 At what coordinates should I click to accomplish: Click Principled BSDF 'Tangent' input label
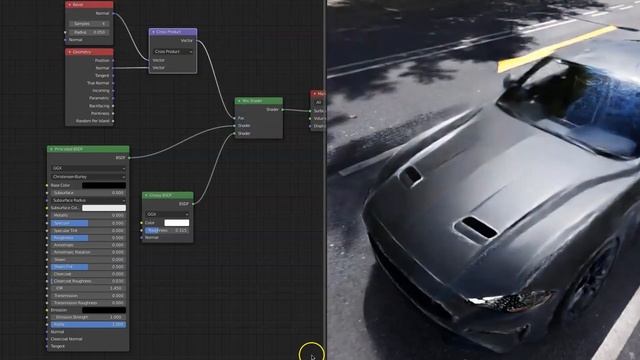[58, 347]
